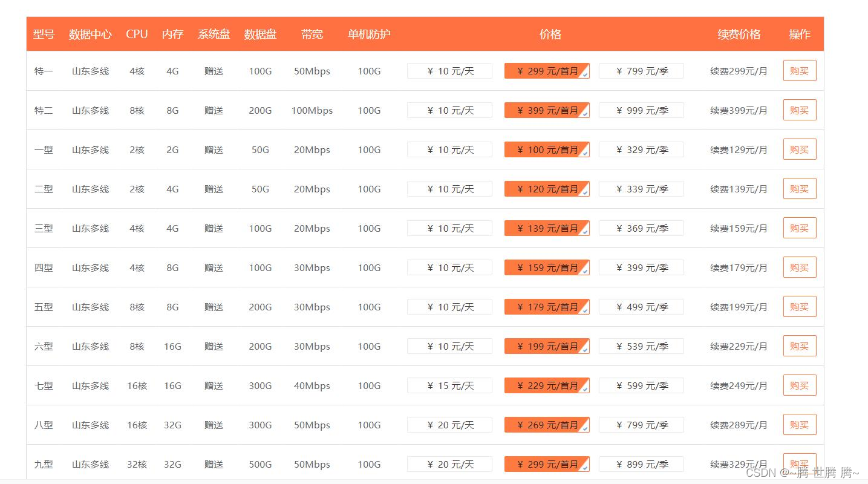Choose the 120元/首月 price option
The height and width of the screenshot is (484, 868).
(x=547, y=189)
